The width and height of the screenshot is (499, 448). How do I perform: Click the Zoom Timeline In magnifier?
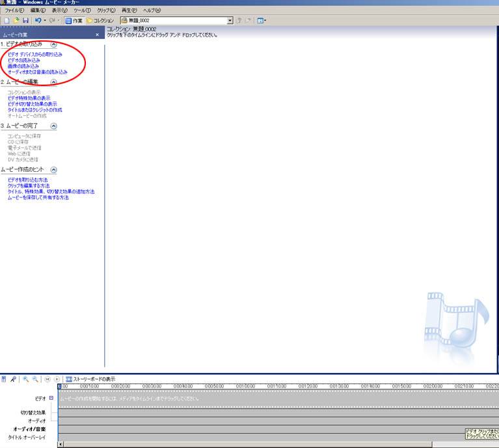pyautogui.click(x=26, y=379)
